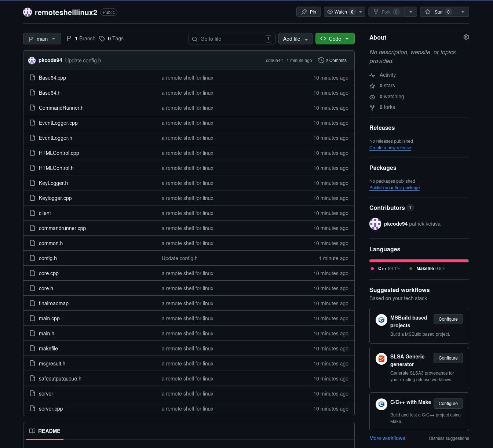Open the green Code dropdown
Screen dimensions: 493x448
click(x=335, y=39)
